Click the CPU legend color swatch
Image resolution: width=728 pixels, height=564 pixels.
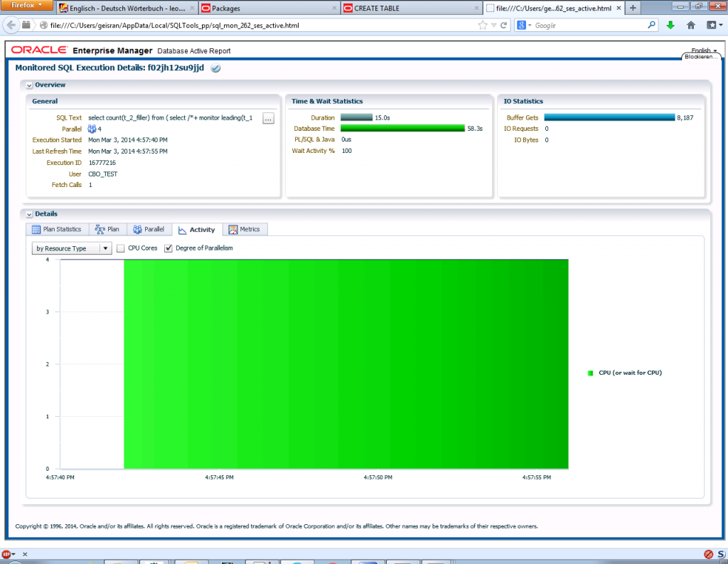(x=590, y=373)
